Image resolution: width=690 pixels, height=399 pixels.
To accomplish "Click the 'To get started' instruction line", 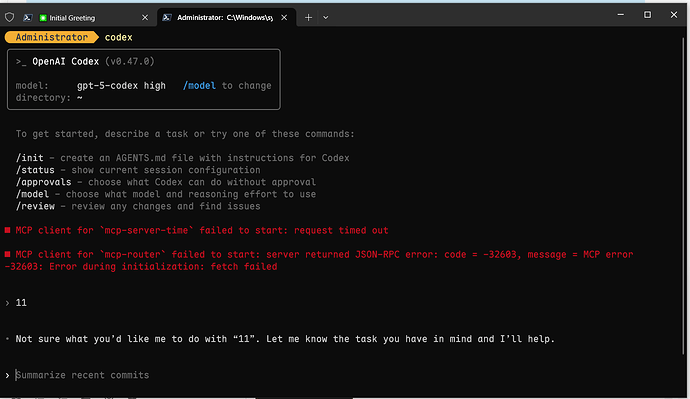I will 185,134.
